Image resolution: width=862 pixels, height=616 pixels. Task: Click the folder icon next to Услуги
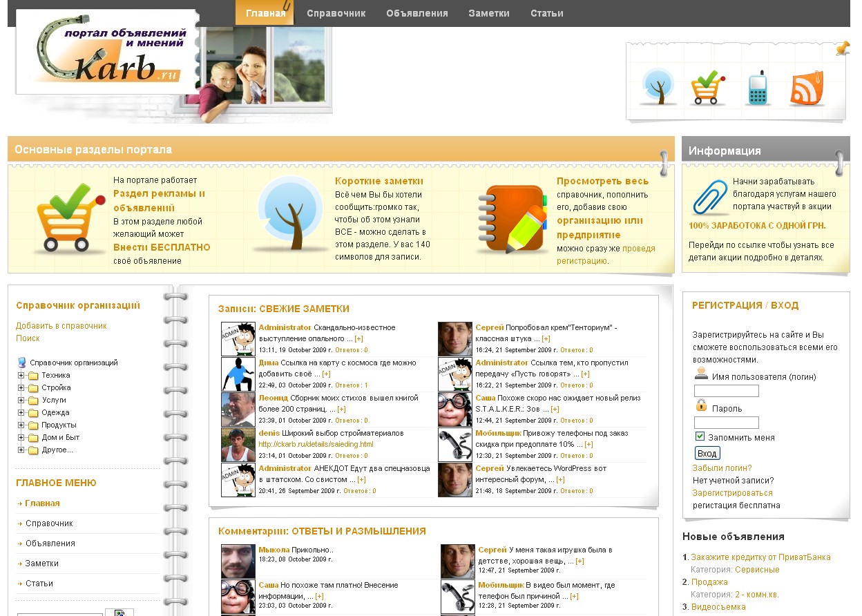point(33,401)
